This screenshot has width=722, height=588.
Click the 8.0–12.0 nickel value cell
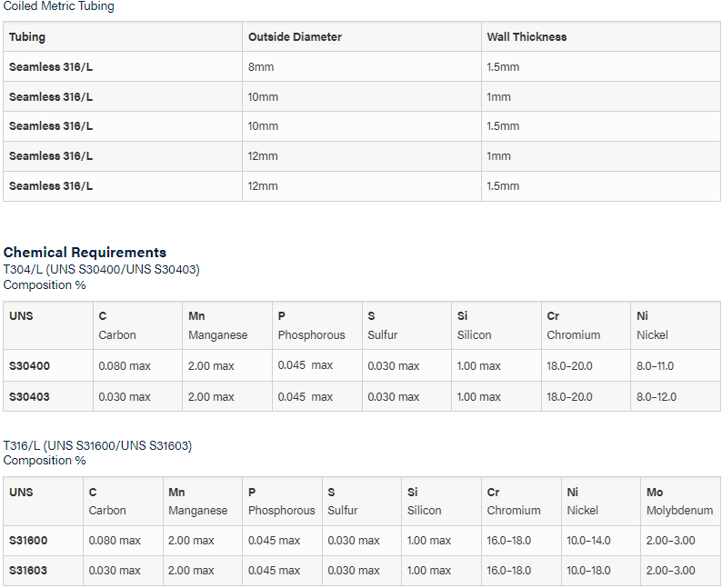[x=675, y=396]
